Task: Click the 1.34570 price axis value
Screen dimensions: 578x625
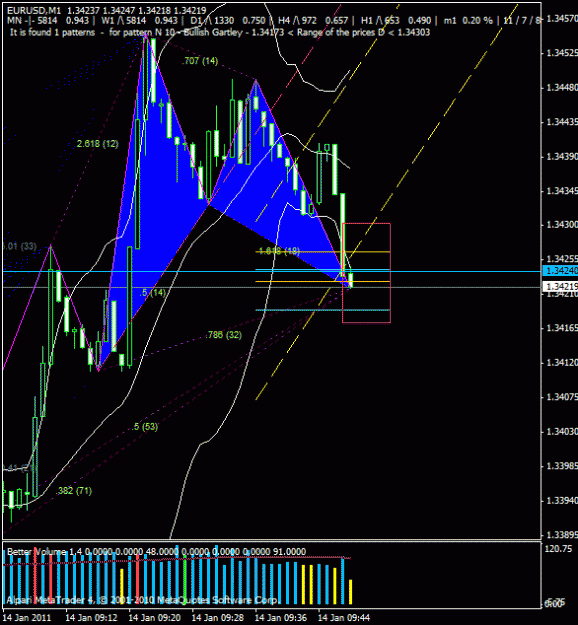Action: pos(562,18)
